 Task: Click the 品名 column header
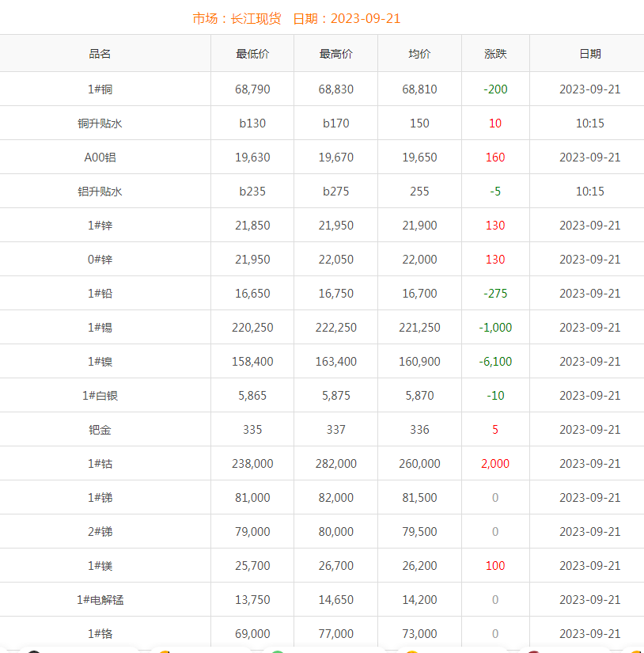(x=100, y=54)
